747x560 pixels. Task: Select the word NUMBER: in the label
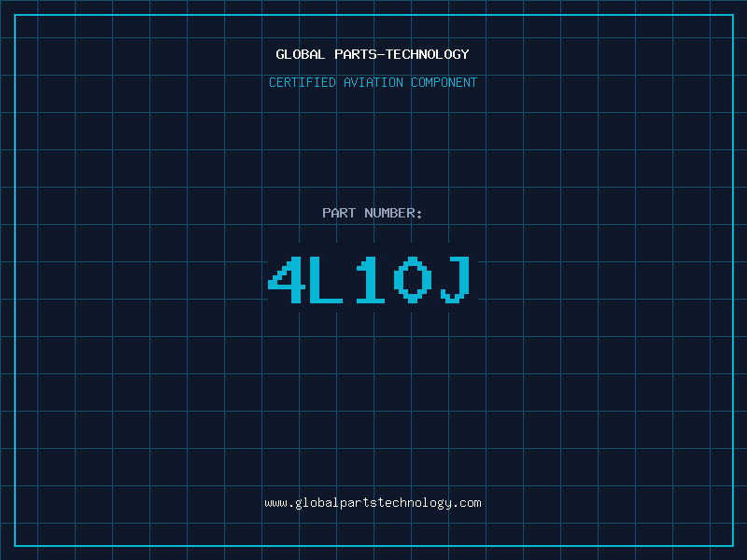393,213
